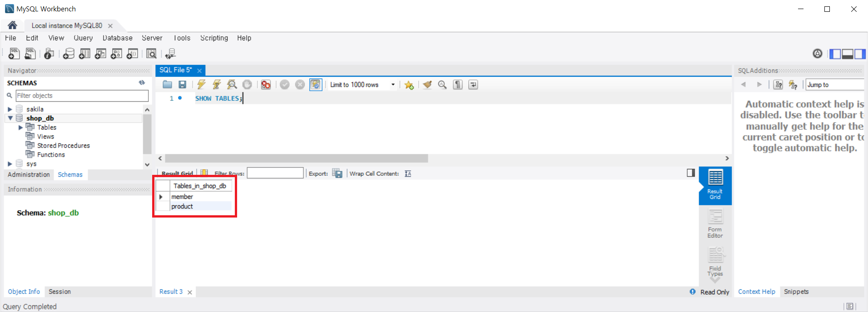Open script file in SQL editor
The width and height of the screenshot is (868, 312).
point(167,84)
